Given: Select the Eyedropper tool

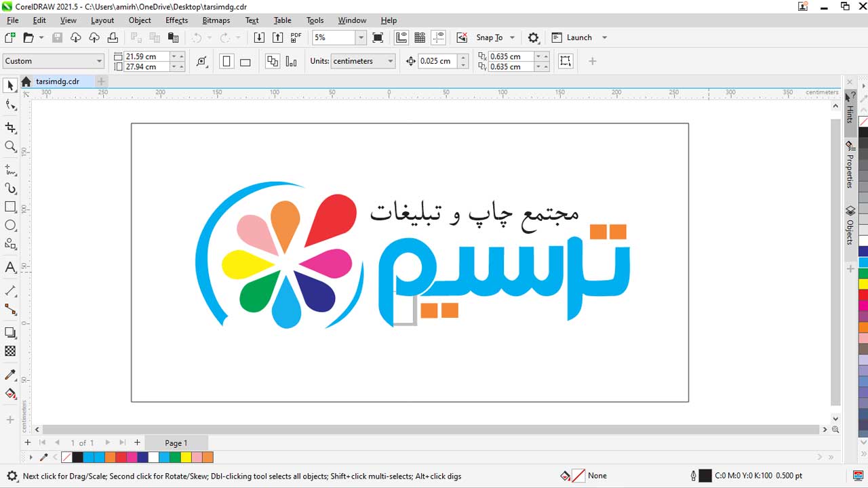Looking at the screenshot, I should pyautogui.click(x=10, y=375).
